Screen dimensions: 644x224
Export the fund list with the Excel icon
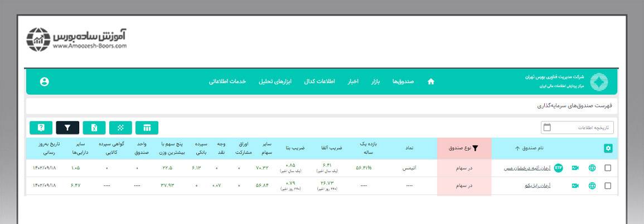[x=94, y=128]
